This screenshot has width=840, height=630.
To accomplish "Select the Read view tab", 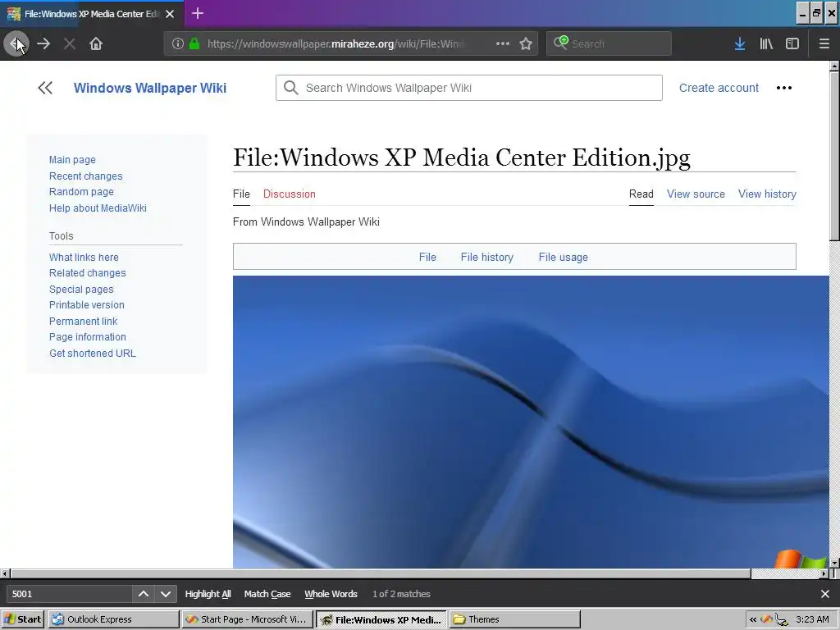I will pos(641,194).
